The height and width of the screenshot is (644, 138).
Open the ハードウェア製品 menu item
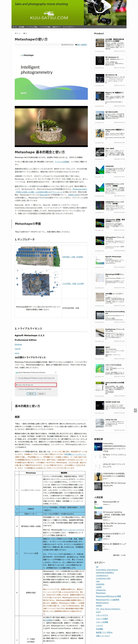[32, 27]
